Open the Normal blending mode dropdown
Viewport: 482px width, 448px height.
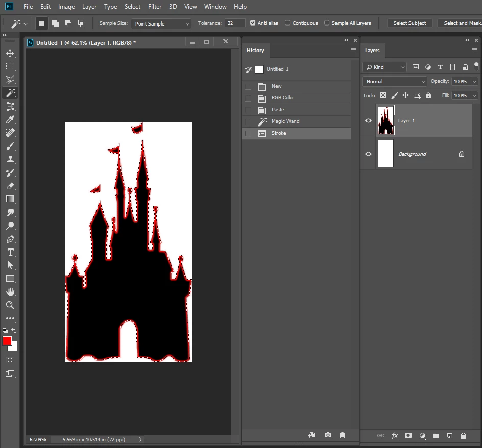click(395, 81)
